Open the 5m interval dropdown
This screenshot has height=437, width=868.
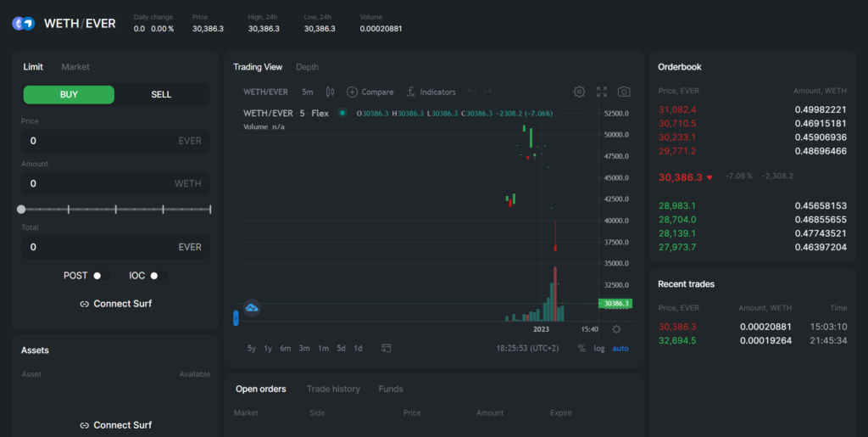click(x=307, y=92)
